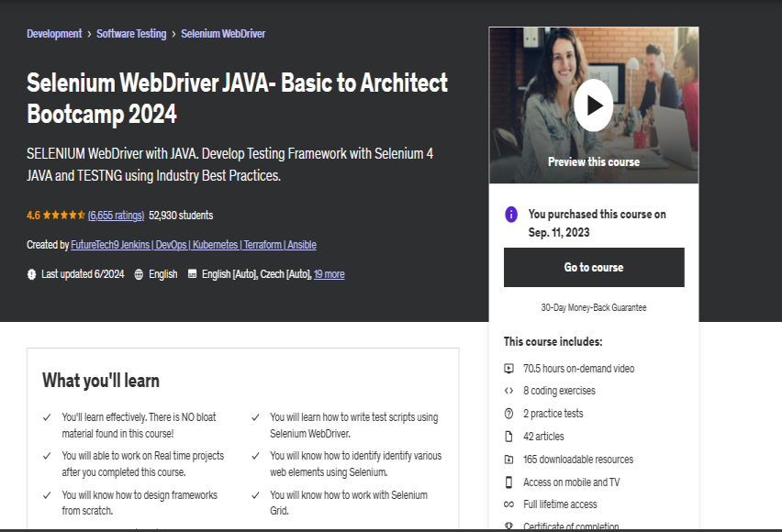Click the downloadable resources icon
Screen dimensions: 782x532
click(509, 460)
